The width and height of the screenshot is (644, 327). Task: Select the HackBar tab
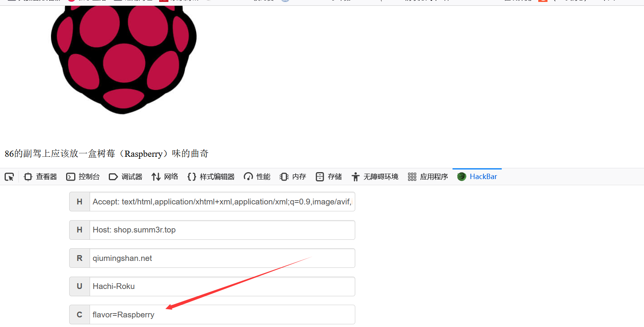click(477, 177)
